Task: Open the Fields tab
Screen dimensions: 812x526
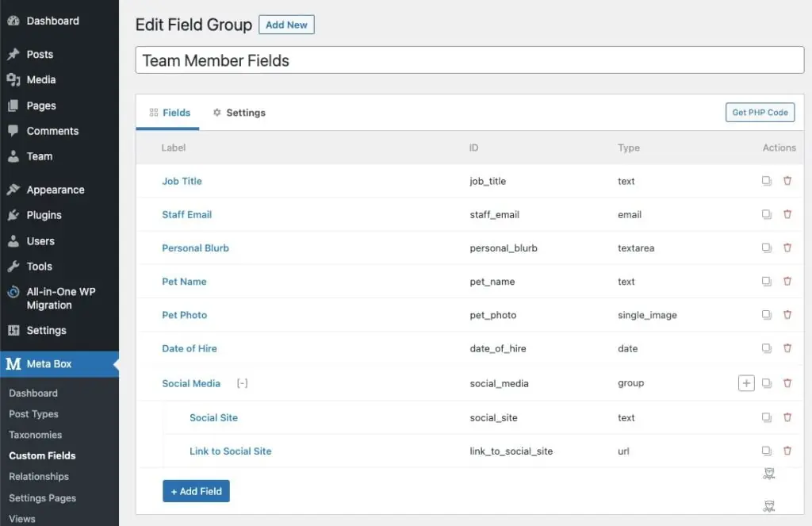Action: click(x=170, y=113)
